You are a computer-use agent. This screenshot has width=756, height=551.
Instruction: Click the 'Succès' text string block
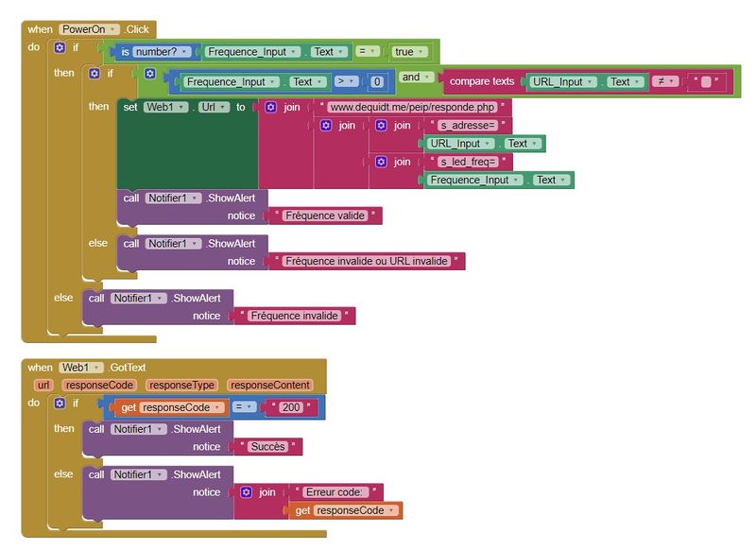(266, 447)
